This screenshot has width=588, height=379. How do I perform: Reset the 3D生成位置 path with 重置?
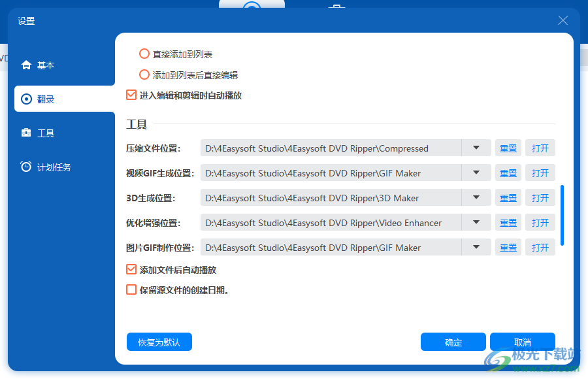pos(508,197)
